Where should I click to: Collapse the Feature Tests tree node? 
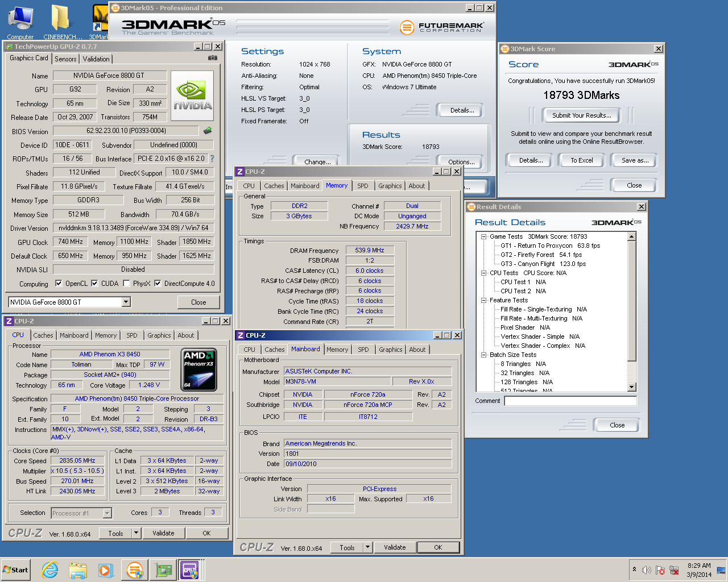point(483,300)
